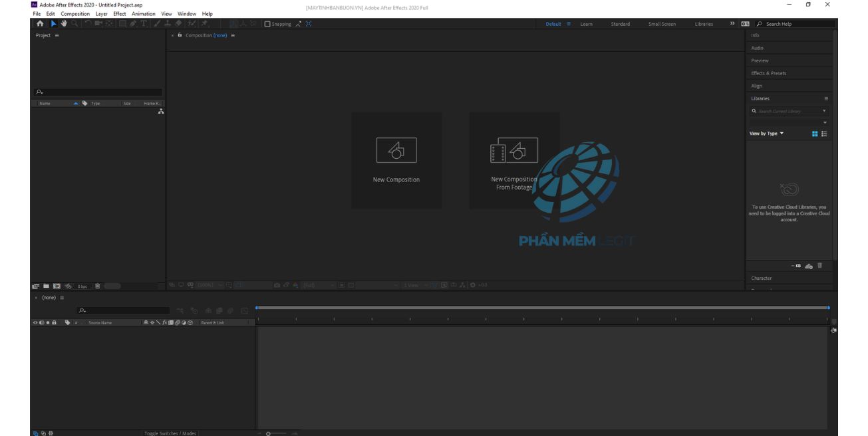Open the Default workspace menu icon
868x436 pixels.
(x=569, y=24)
